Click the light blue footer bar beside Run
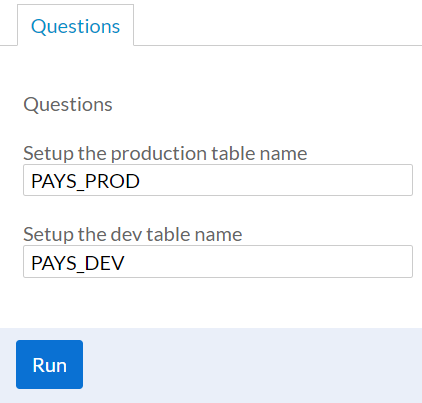The image size is (422, 403). pyautogui.click(x=252, y=365)
